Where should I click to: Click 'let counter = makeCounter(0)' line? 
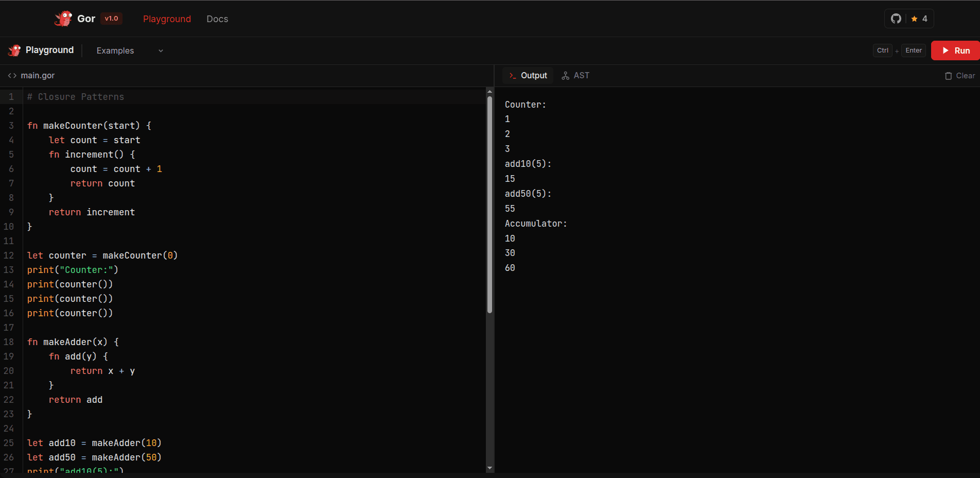pyautogui.click(x=102, y=255)
